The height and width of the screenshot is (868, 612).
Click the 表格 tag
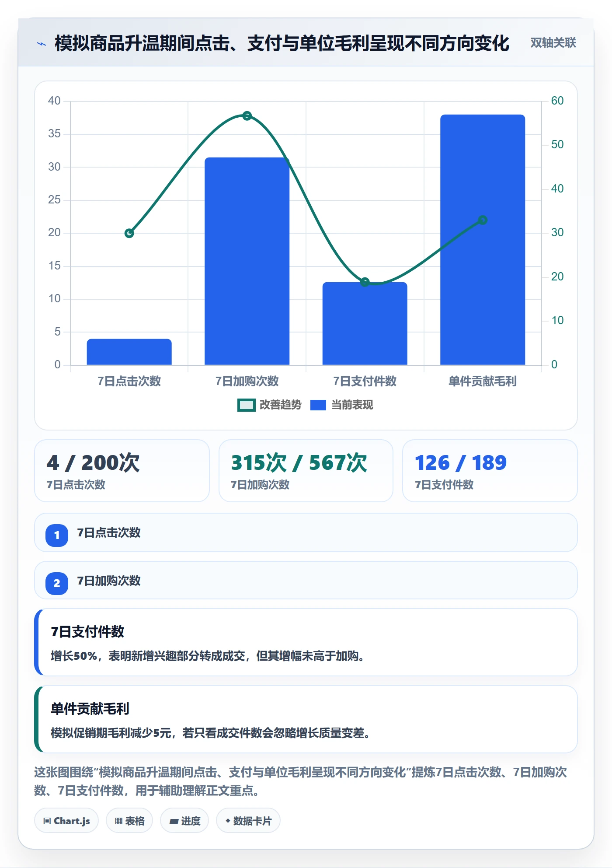click(129, 821)
